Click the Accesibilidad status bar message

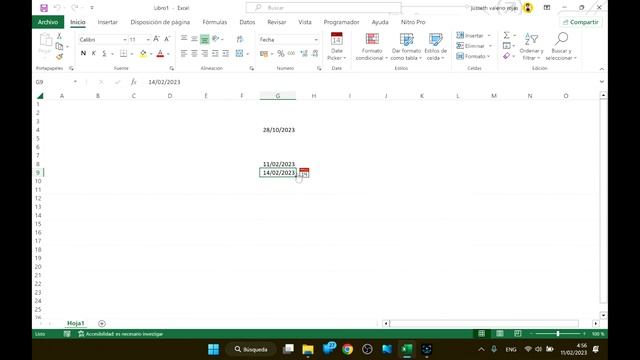[x=121, y=334]
